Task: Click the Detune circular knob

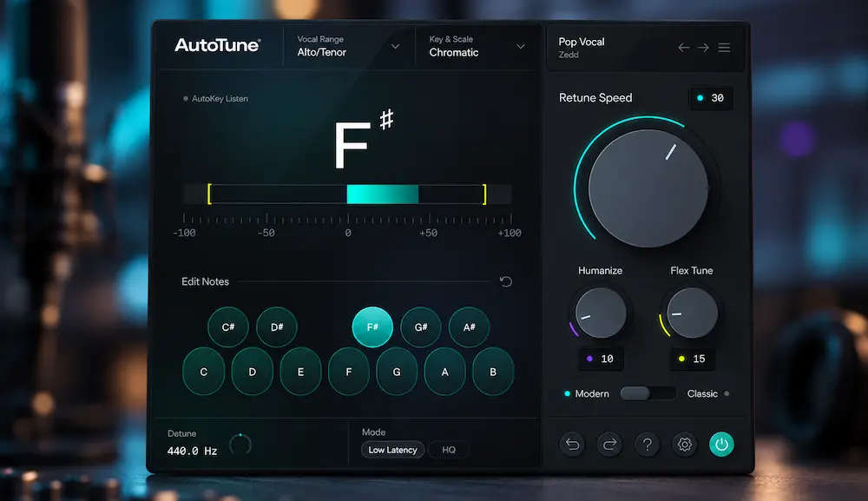Action: point(240,445)
